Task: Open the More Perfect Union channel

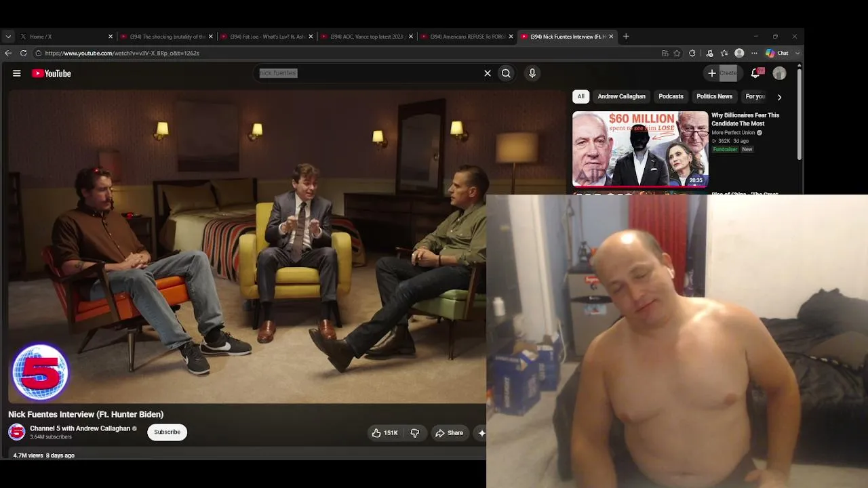Action: (733, 133)
